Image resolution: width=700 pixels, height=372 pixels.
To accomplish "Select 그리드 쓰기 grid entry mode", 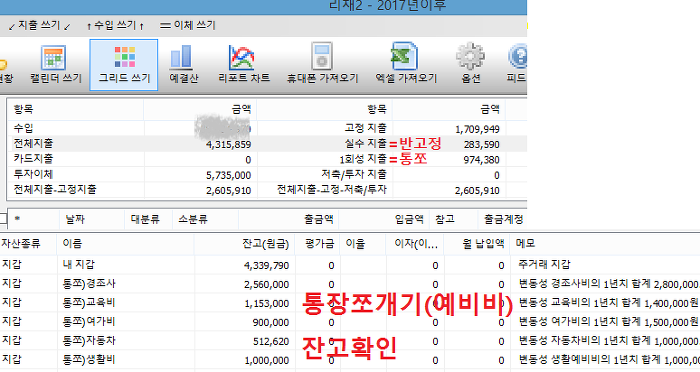I will click(x=124, y=65).
